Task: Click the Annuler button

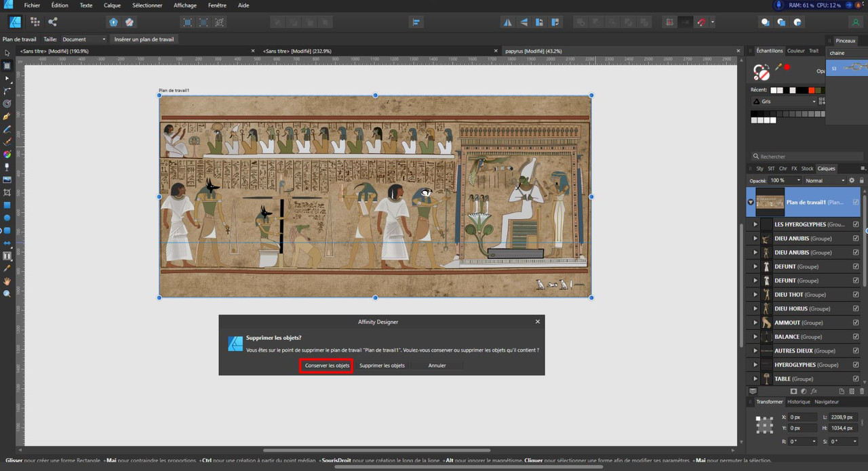Action: pos(437,365)
